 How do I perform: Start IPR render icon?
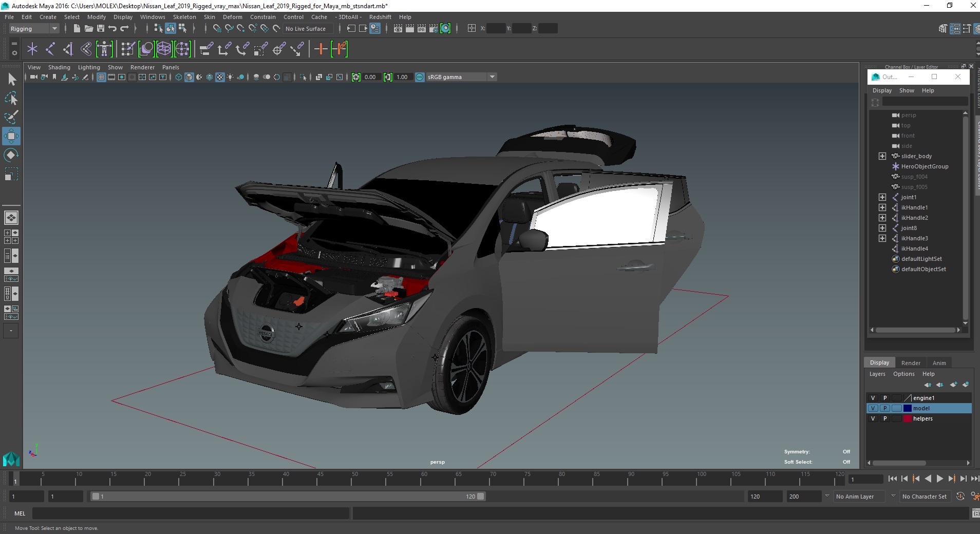click(422, 29)
